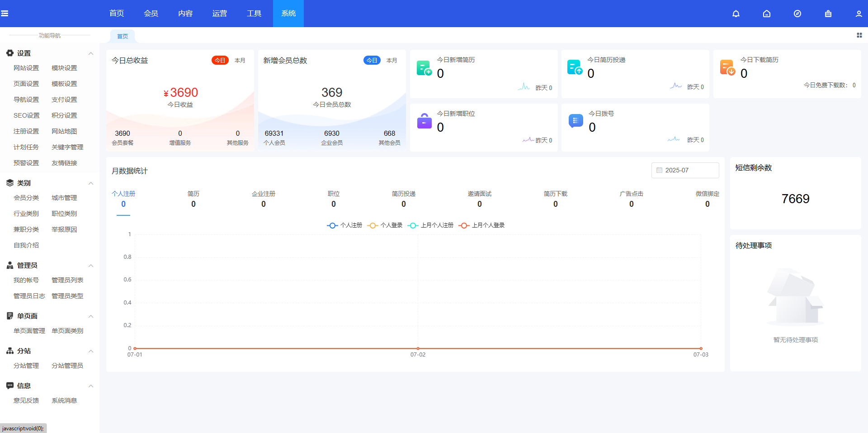The image size is (868, 433).
Task: Go to 网站设置 in sidebar
Action: click(26, 68)
